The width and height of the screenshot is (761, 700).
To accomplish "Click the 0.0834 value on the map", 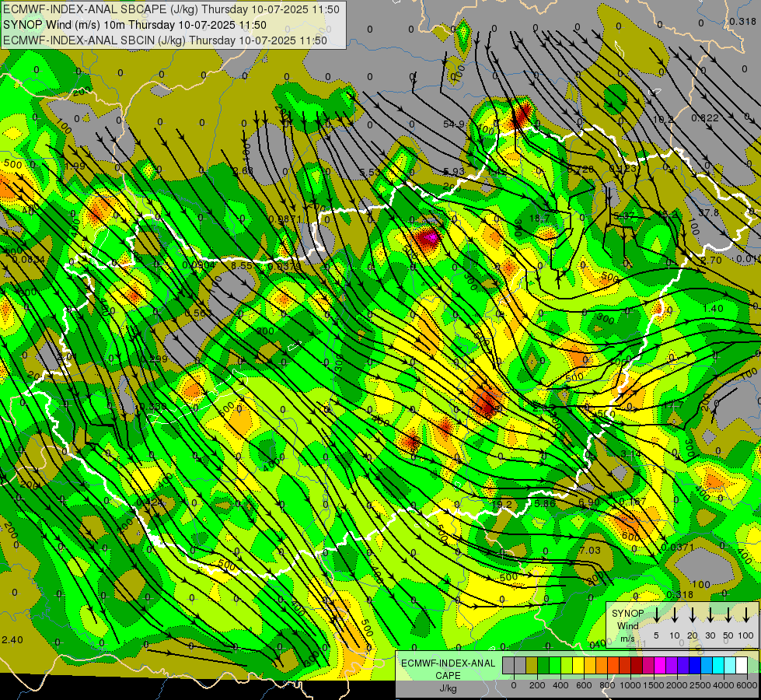I will pyautogui.click(x=29, y=260).
